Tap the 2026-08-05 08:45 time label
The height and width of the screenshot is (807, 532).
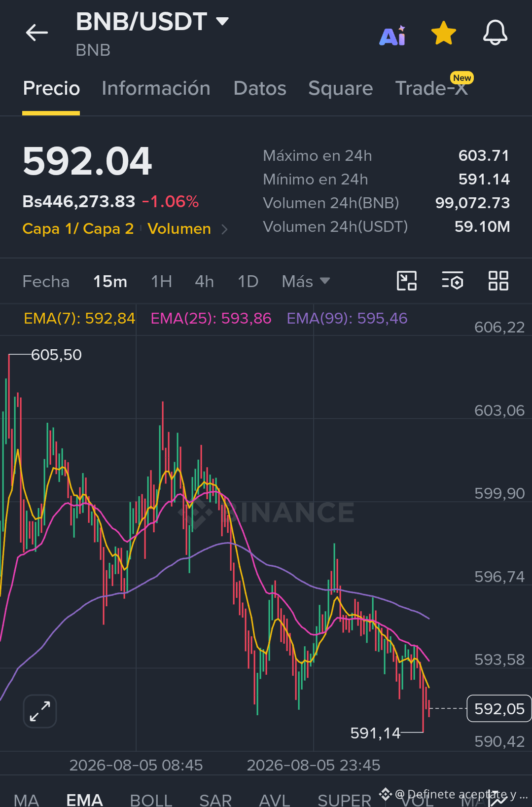(x=136, y=766)
